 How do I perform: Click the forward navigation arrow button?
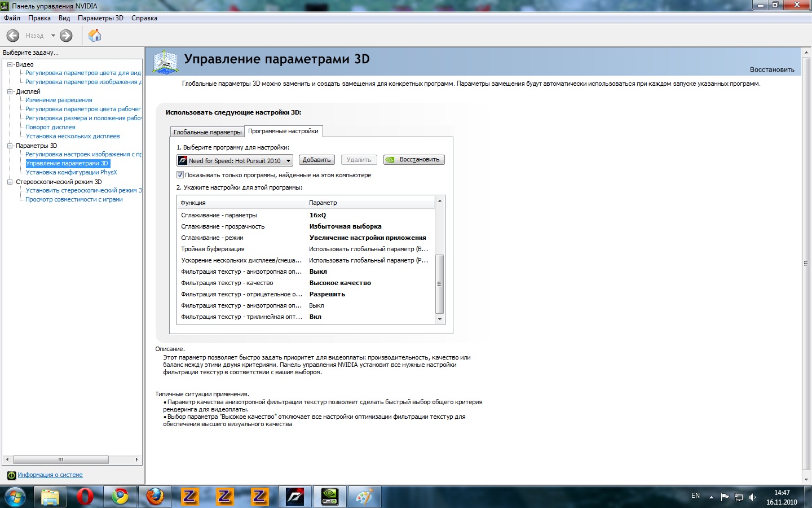(x=66, y=36)
